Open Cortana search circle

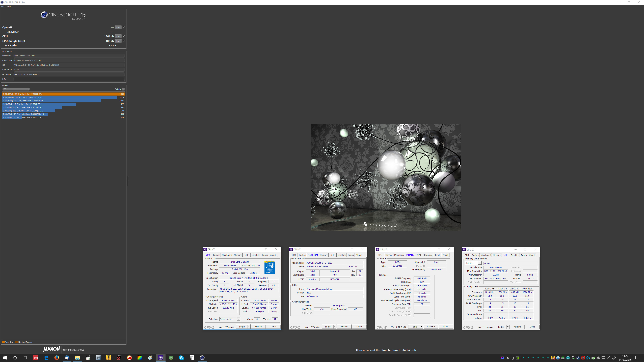(15, 358)
